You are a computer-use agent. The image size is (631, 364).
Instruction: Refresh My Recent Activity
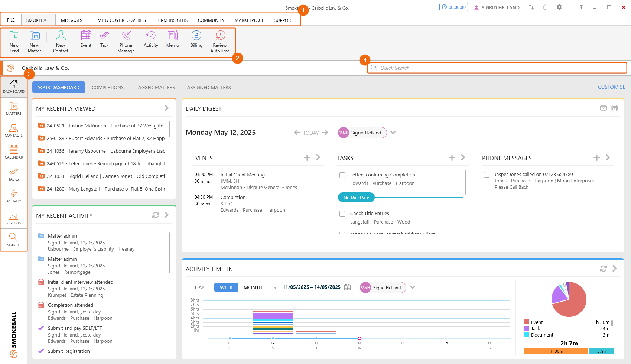(156, 215)
